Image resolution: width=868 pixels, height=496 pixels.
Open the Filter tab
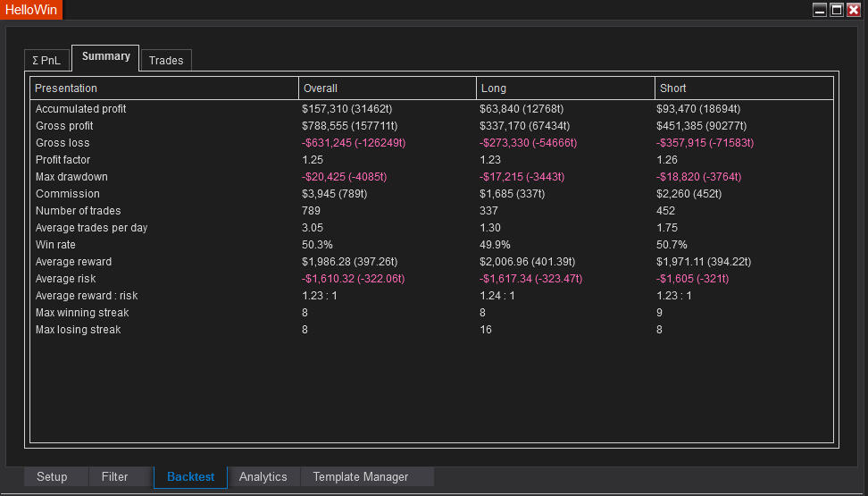114,477
